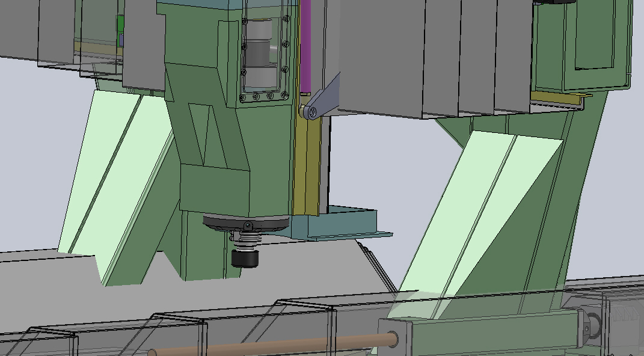Image resolution: width=644 pixels, height=356 pixels.
Task: Pick the rectangular door outline at top right
Action: coord(600,36)
